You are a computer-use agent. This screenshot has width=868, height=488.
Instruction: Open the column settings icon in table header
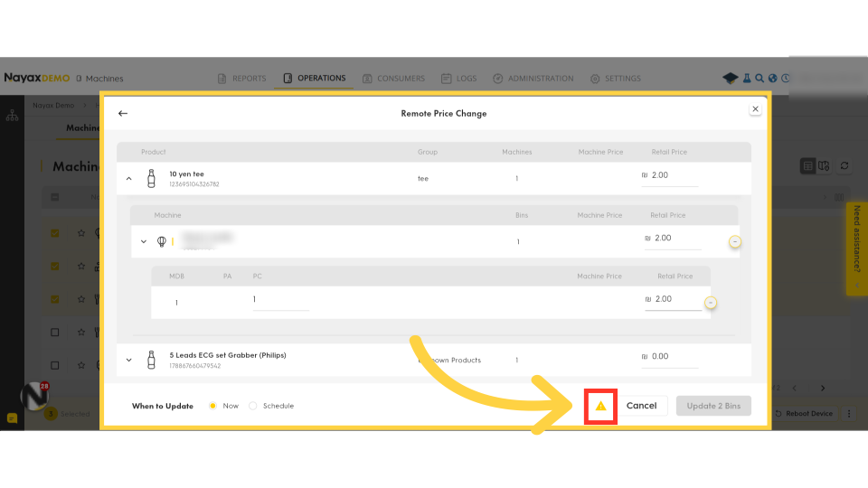click(x=839, y=198)
